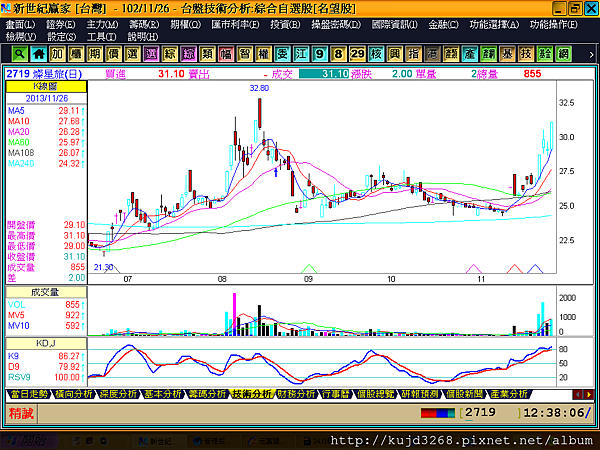Screen dimensions: 600x450
Task: Click the 類 toolbar icon
Action: (207, 54)
